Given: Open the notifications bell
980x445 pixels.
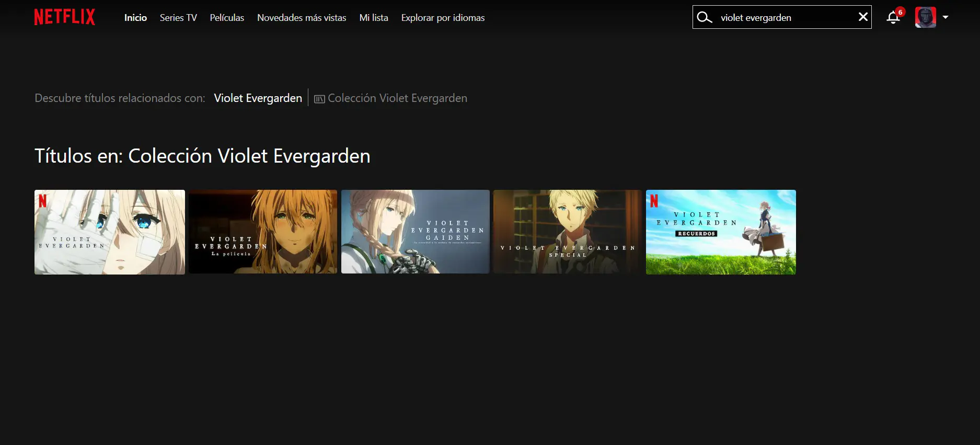Looking at the screenshot, I should [x=893, y=18].
